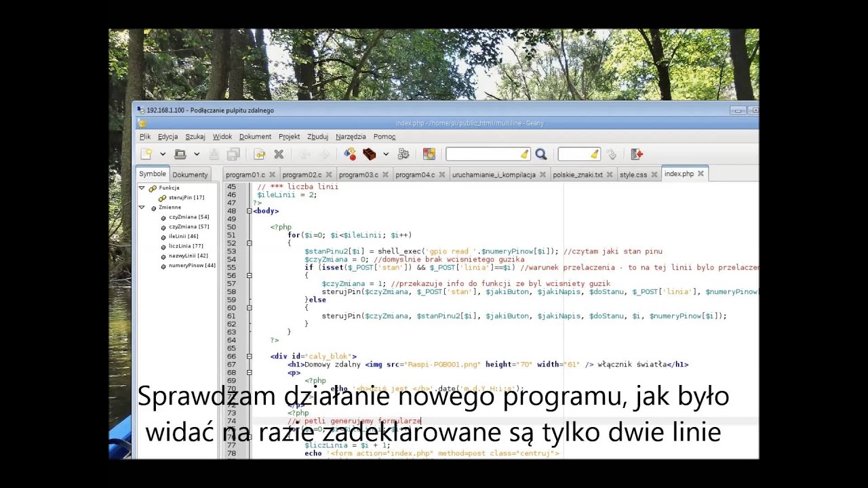Screen dimensions: 868x488
Task: Click the '$ileLinii = 2;' code line
Action: (287, 195)
